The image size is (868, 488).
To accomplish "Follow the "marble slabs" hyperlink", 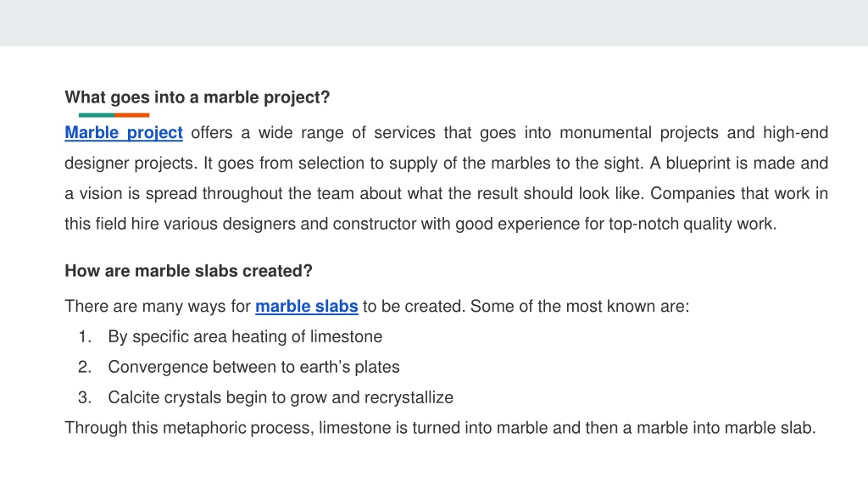I will click(x=307, y=307).
